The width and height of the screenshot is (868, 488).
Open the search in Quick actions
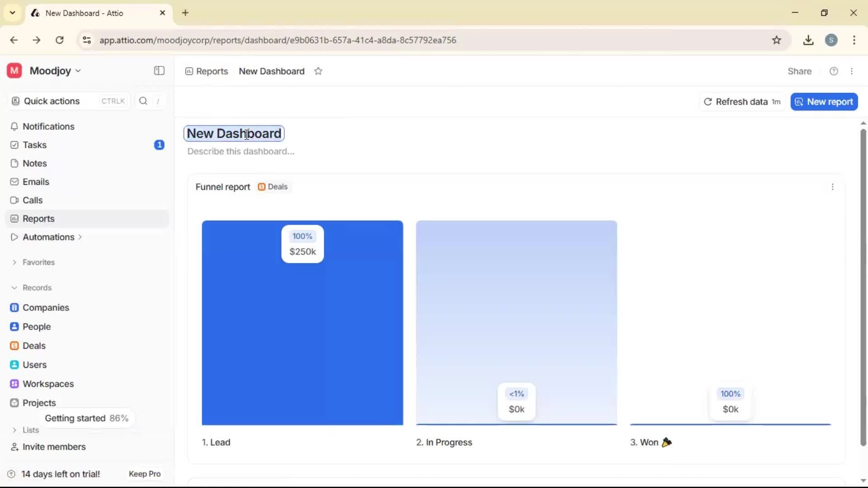pos(143,101)
